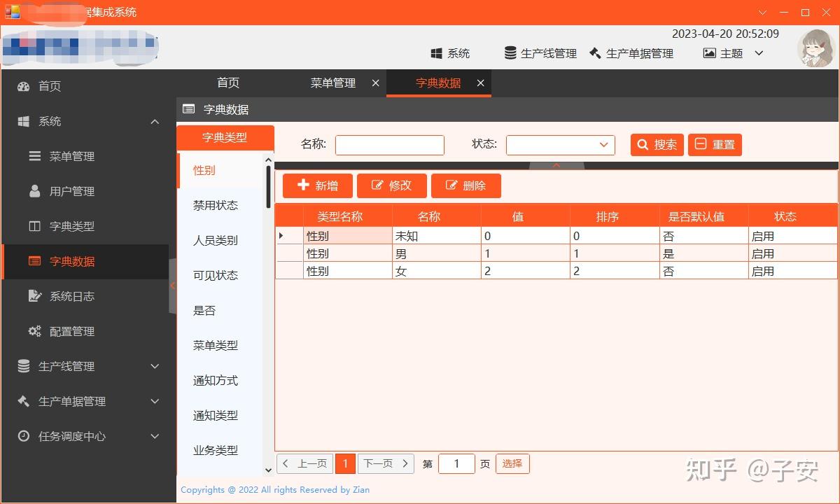Open the user avatar in top-right corner
The height and width of the screenshot is (504, 840).
point(815,48)
